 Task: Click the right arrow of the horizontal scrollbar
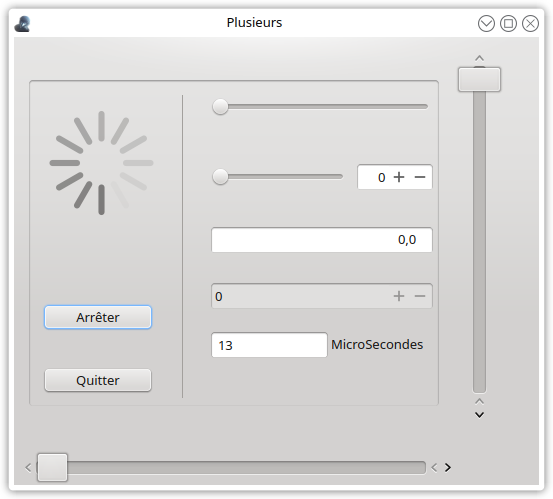coord(448,468)
